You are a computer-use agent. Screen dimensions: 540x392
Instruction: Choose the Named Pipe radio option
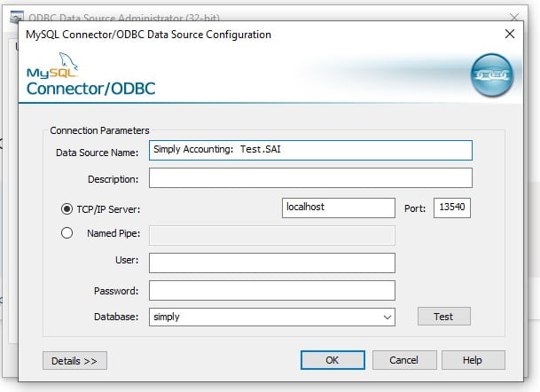tap(67, 235)
